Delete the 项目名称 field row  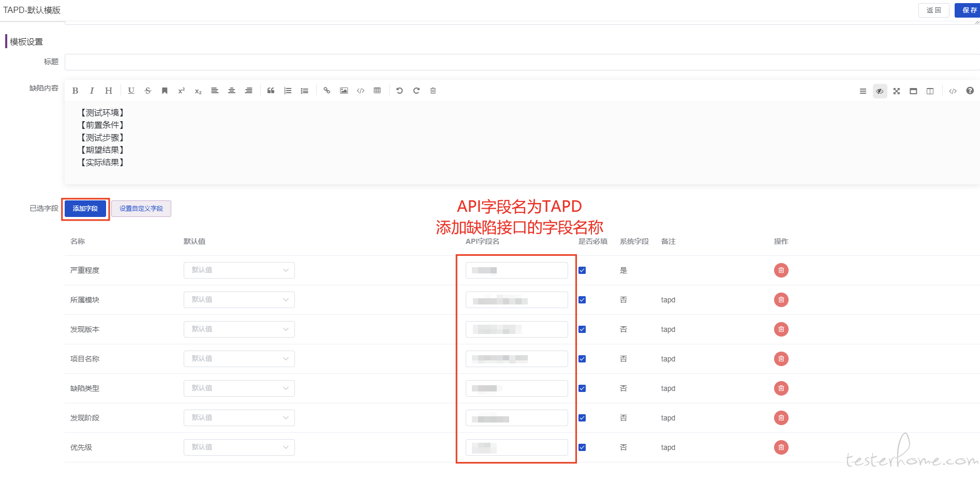[781, 359]
